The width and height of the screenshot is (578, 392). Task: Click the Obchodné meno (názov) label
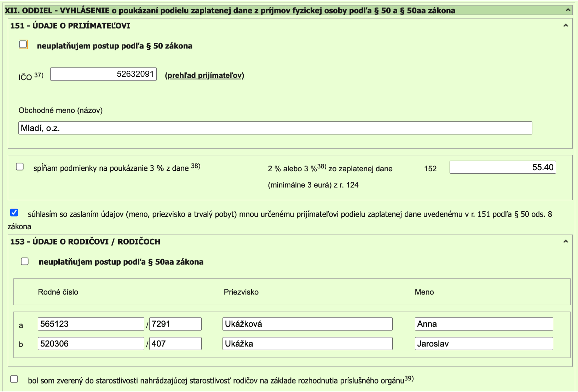[60, 110]
